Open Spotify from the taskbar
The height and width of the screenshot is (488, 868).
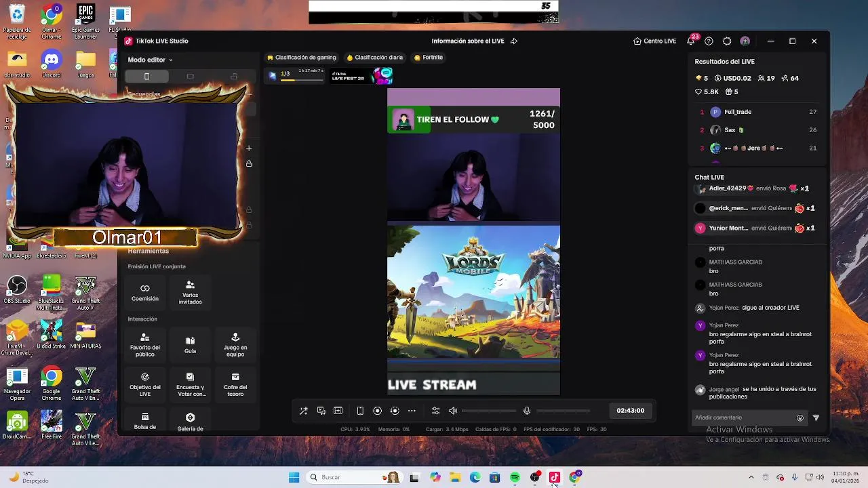pyautogui.click(x=515, y=478)
